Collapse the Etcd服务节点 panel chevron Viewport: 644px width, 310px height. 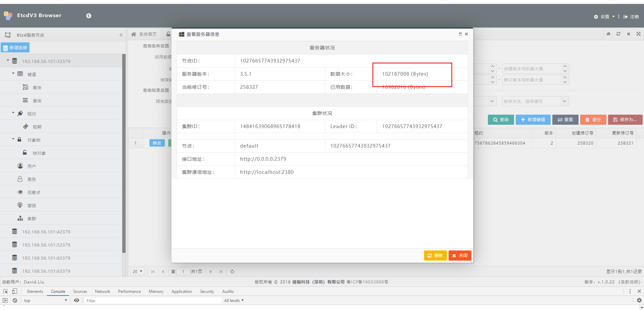click(121, 35)
